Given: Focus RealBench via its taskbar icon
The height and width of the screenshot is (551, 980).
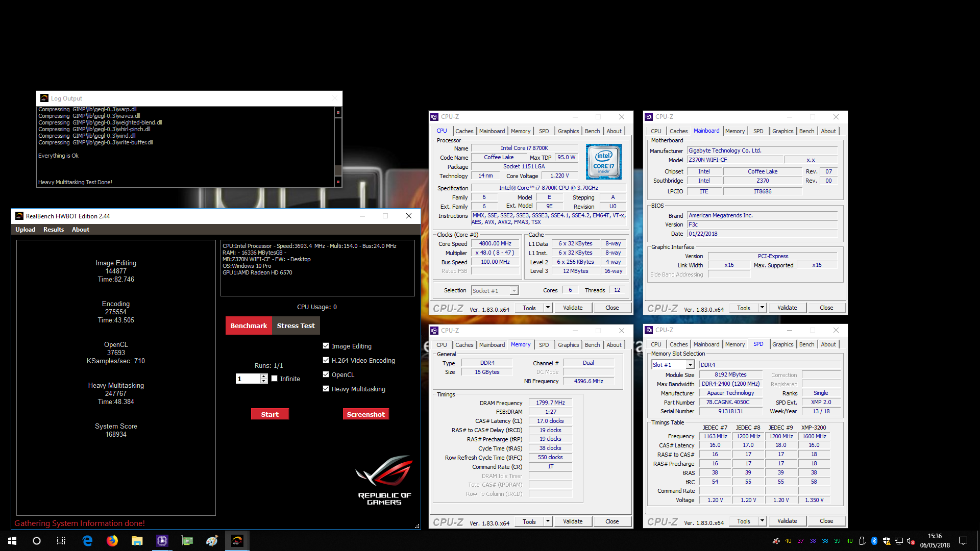Looking at the screenshot, I should click(x=237, y=541).
